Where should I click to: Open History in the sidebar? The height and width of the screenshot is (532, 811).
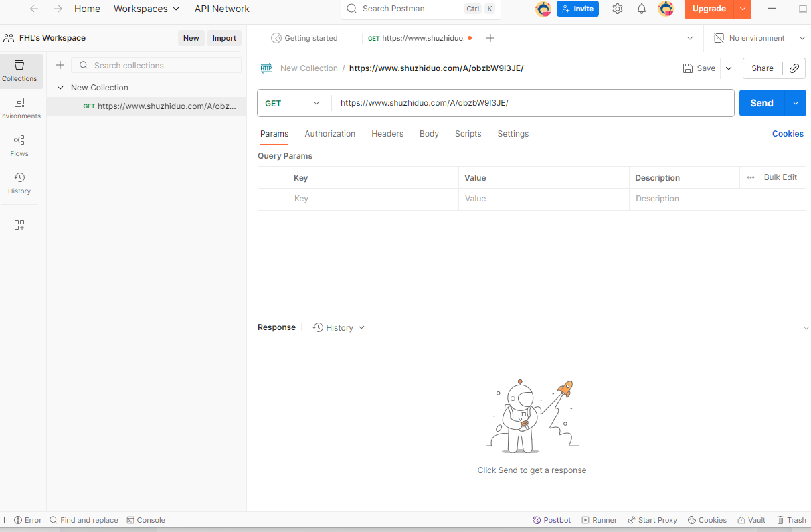pos(19,183)
